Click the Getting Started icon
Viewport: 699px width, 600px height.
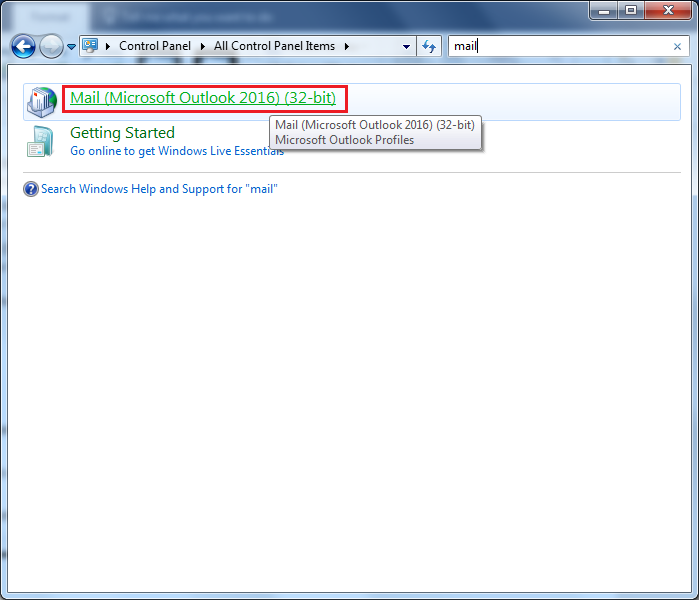coord(40,142)
